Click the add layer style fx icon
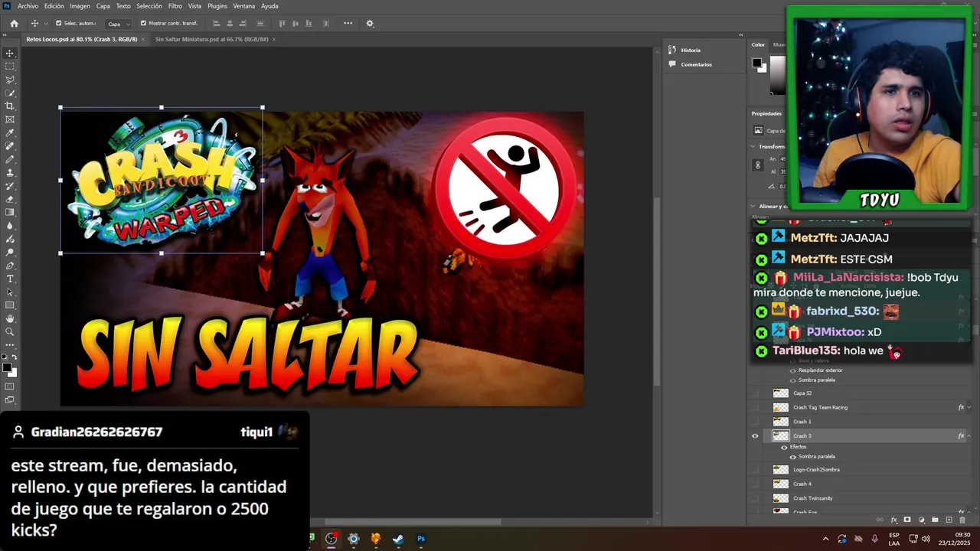 [893, 520]
